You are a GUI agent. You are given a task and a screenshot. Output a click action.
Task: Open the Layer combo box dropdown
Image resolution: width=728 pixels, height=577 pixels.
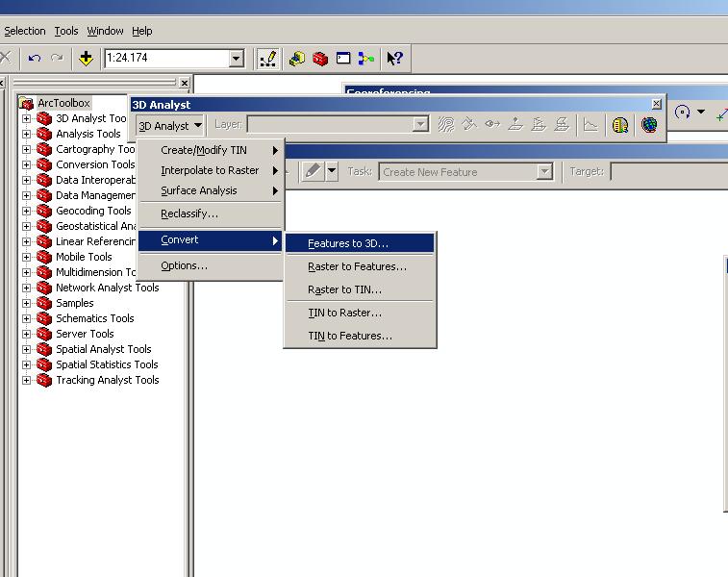click(420, 124)
